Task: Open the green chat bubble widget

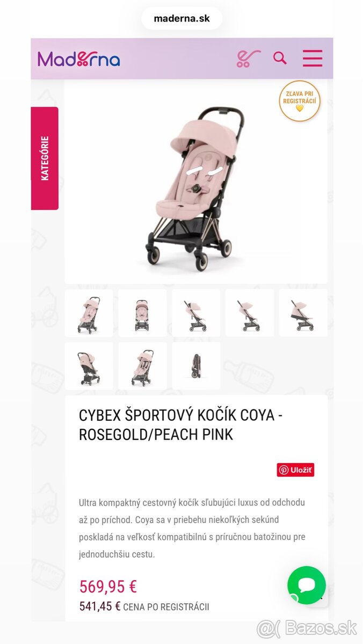Action: pos(307,586)
